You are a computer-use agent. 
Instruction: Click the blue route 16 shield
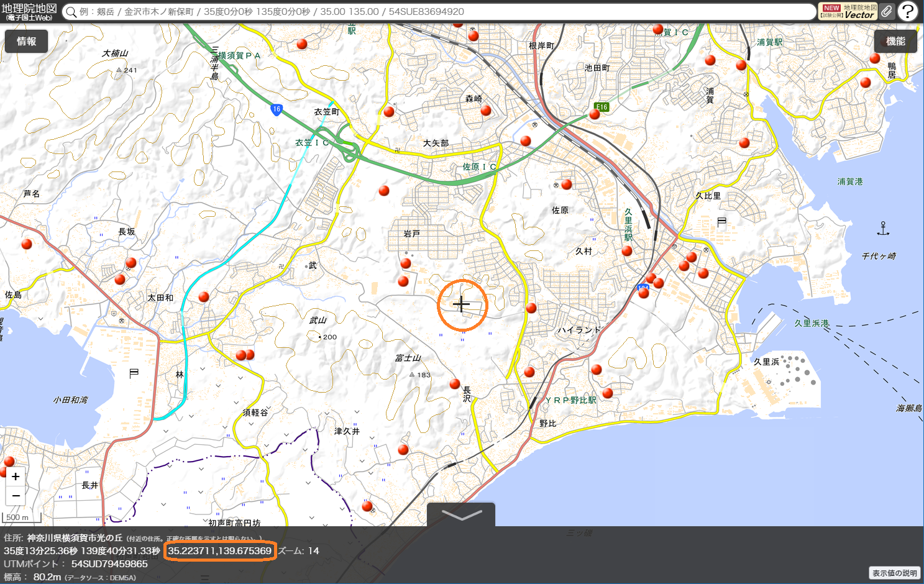277,109
